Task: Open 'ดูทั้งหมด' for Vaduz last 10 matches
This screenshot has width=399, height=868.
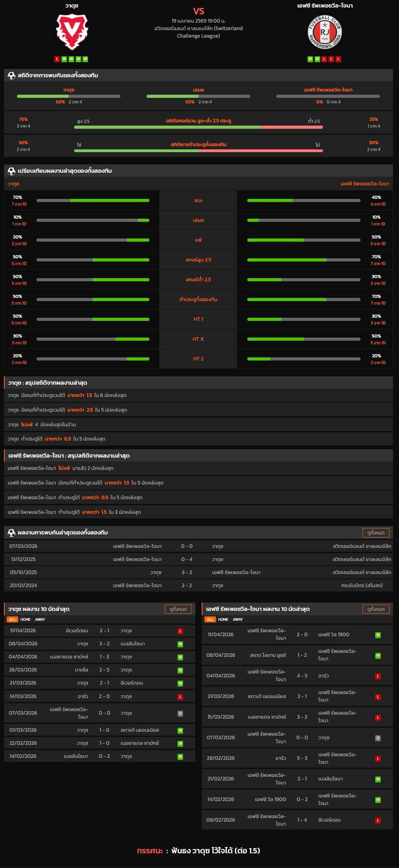Action: [178, 609]
